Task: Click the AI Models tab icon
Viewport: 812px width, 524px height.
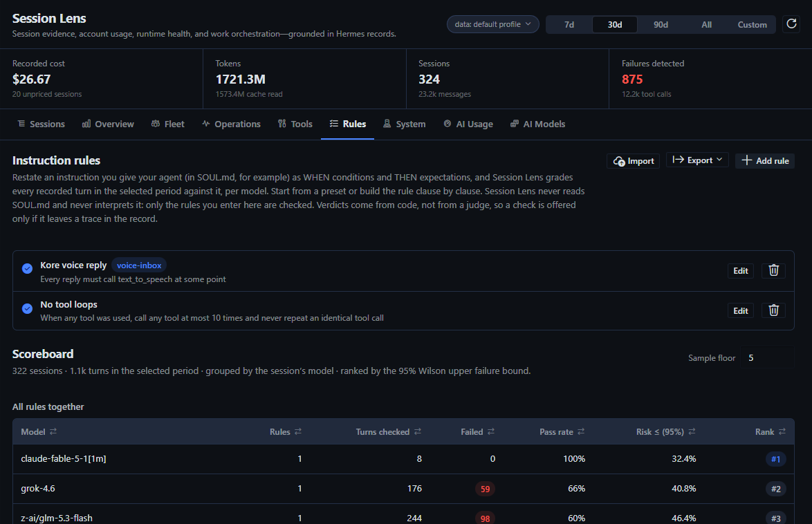Action: coord(514,123)
